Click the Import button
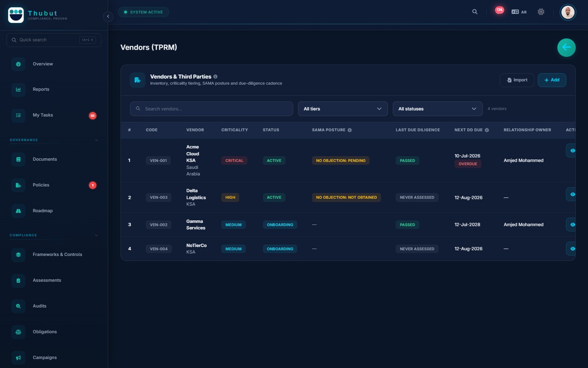This screenshot has height=368, width=588. coord(517,80)
